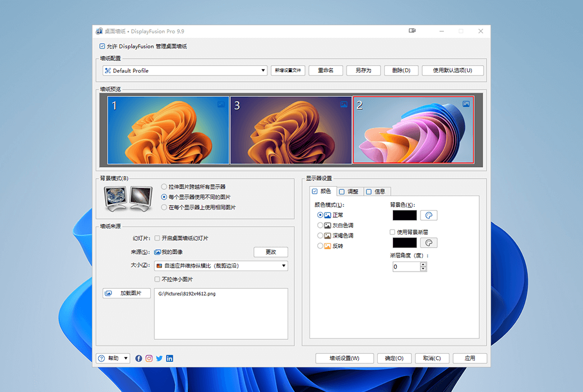583x392 pixels.
Task: Click the black 背景色 color swatch
Action: [x=404, y=215]
